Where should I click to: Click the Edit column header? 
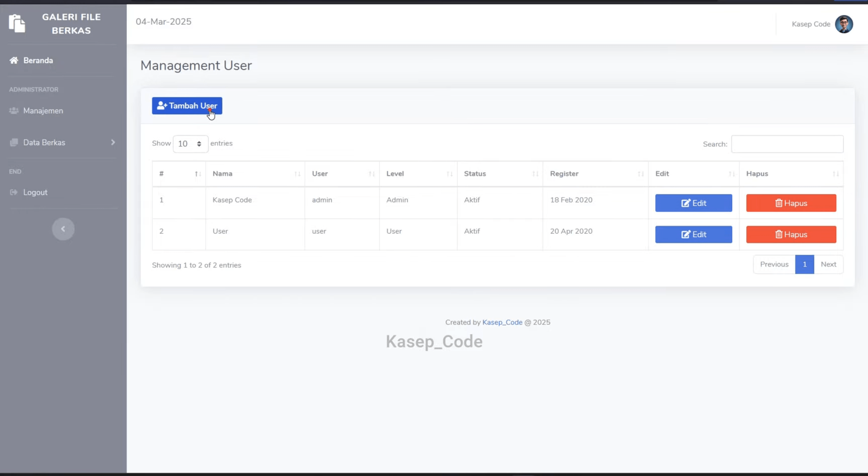[694, 174]
